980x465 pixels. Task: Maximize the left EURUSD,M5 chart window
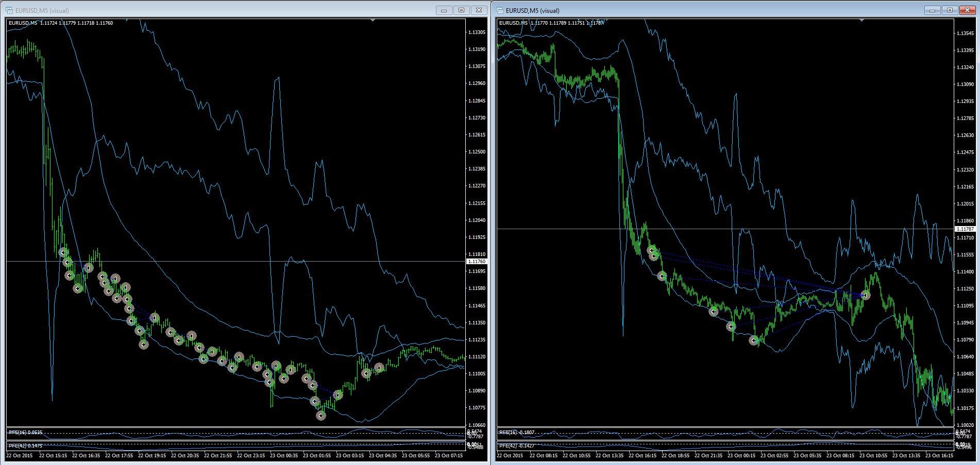(461, 10)
